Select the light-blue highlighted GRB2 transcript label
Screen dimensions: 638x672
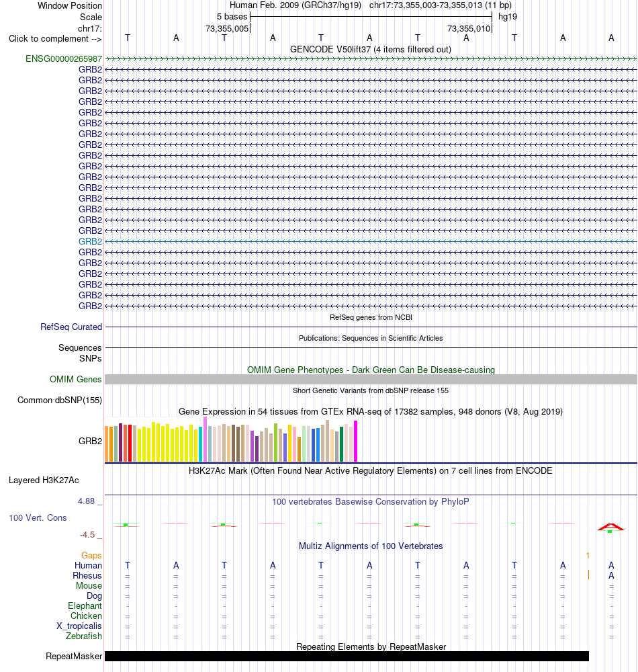91,241
